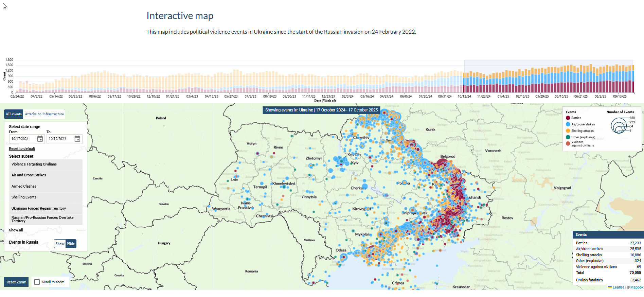Hide events in Russia
644x297 pixels.
click(x=71, y=244)
